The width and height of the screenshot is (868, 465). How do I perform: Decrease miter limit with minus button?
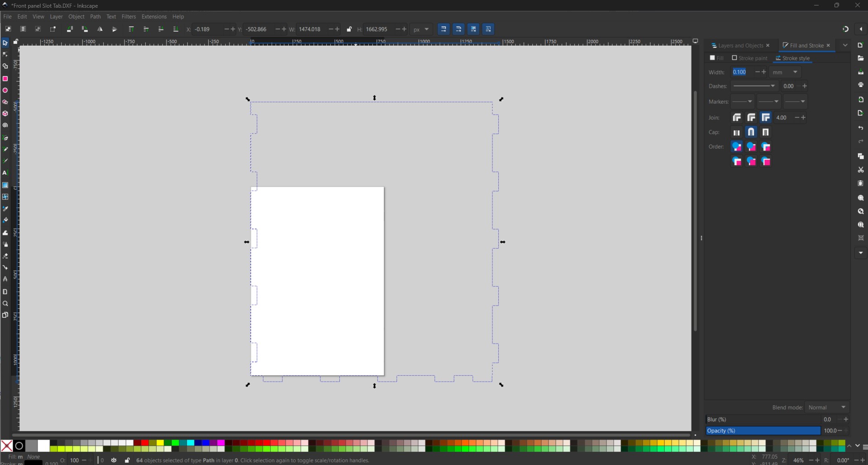point(797,118)
